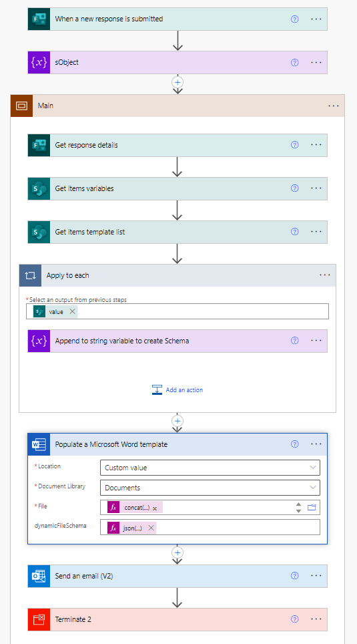Remove the 'value' token from Apply to each
357x644 pixels.
click(72, 312)
